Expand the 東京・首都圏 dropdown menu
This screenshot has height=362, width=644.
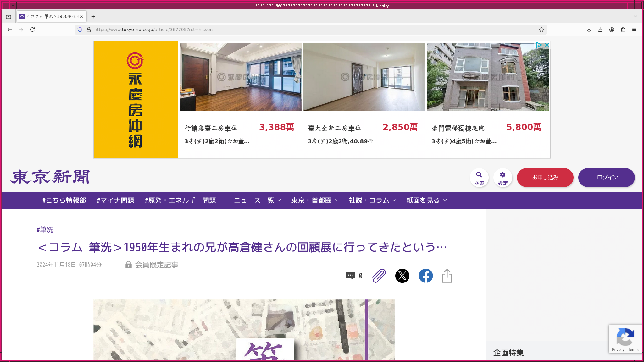[x=314, y=200]
